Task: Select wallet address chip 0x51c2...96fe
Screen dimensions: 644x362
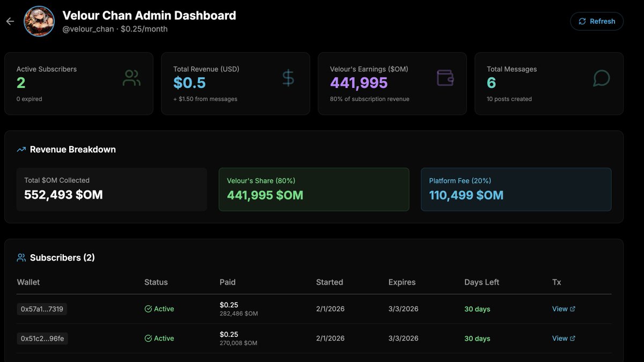Action: tap(42, 338)
